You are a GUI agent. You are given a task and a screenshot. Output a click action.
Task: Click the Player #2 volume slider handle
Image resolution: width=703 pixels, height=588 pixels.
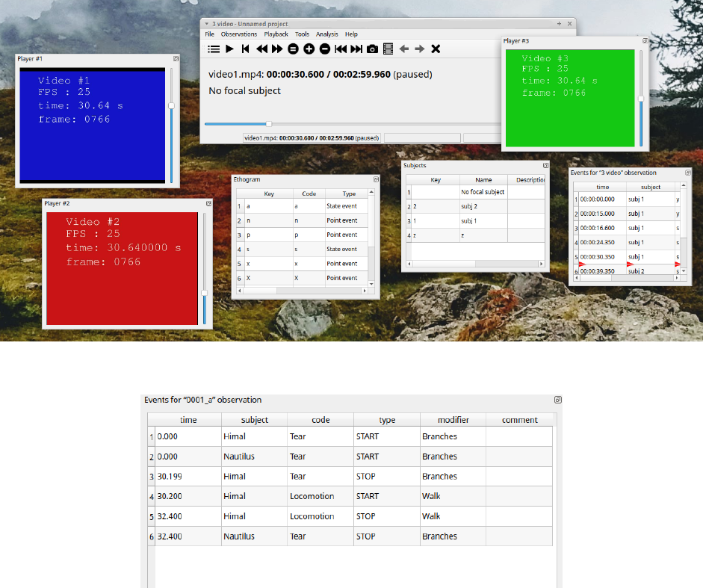[x=205, y=293]
